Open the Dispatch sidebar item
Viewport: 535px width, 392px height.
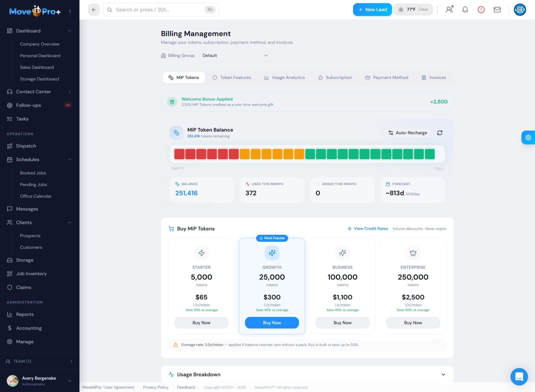40,146
